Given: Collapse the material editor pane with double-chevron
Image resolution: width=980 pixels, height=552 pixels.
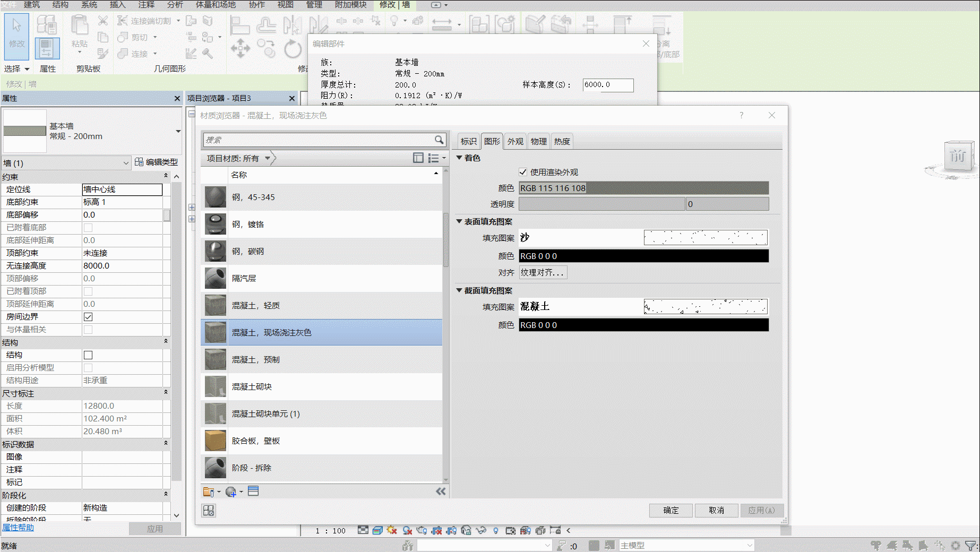Looking at the screenshot, I should (x=441, y=491).
